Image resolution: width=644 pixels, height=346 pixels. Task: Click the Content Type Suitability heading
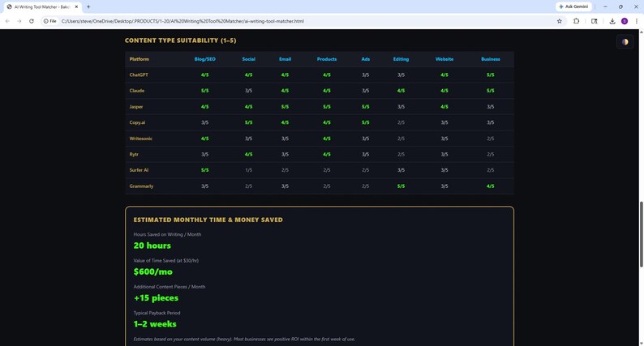click(180, 41)
